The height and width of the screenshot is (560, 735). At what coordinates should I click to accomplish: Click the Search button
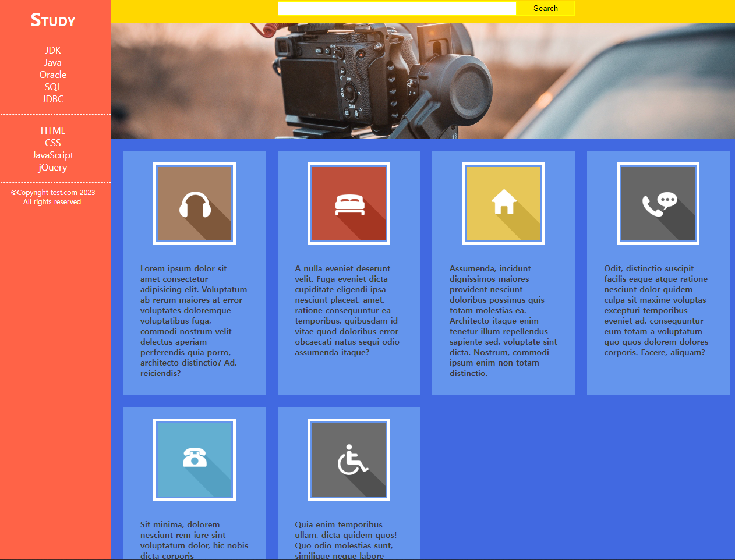pos(546,8)
